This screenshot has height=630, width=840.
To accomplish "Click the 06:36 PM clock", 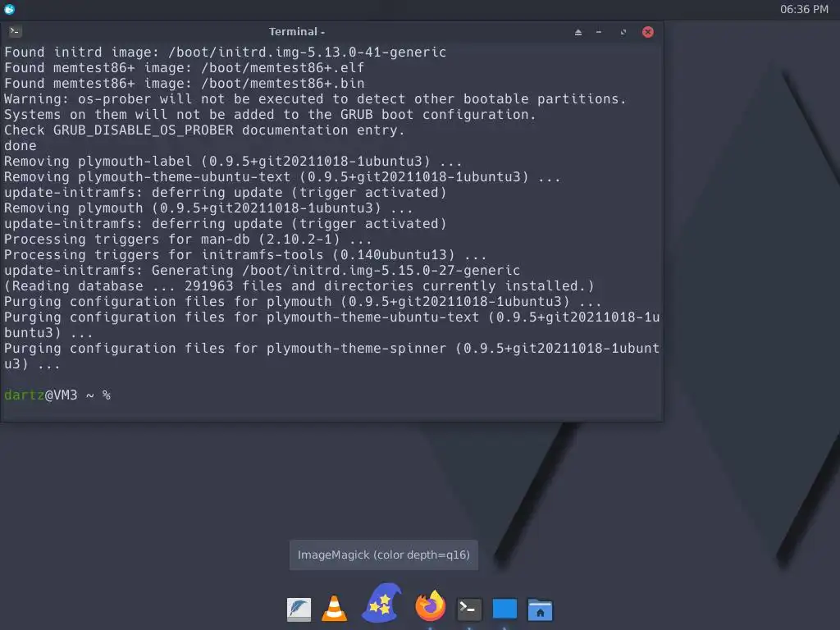I will pyautogui.click(x=804, y=9).
